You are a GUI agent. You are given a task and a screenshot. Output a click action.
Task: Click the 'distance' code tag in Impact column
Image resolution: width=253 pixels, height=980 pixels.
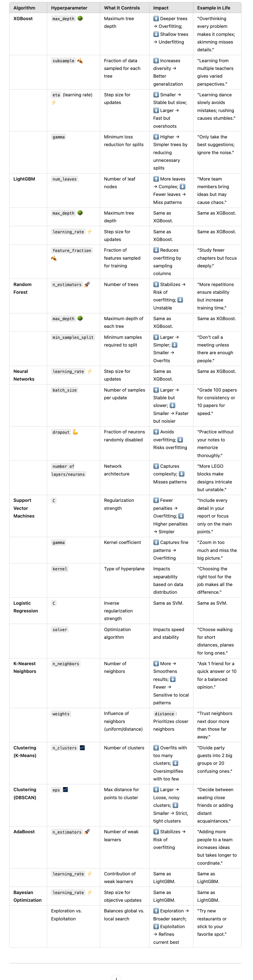point(164,714)
